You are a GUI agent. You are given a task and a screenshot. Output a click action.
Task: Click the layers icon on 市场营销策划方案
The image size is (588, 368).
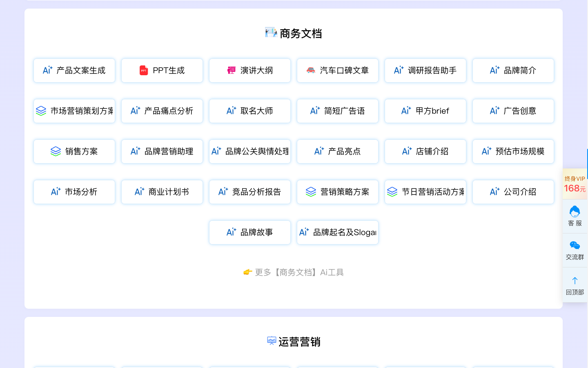pyautogui.click(x=41, y=111)
